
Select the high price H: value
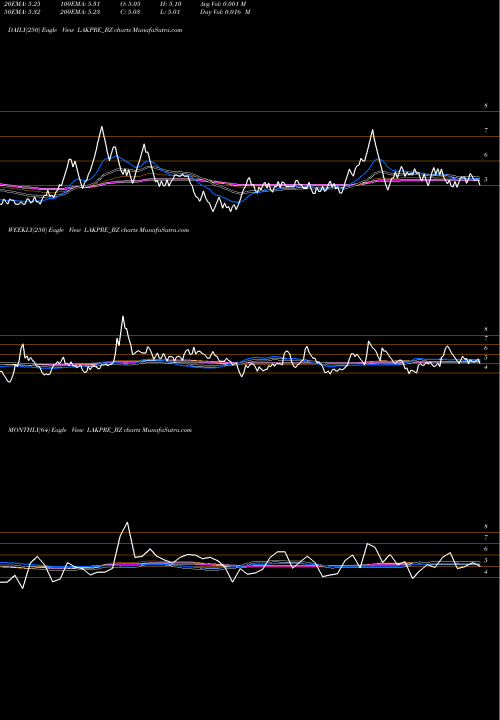170,4
